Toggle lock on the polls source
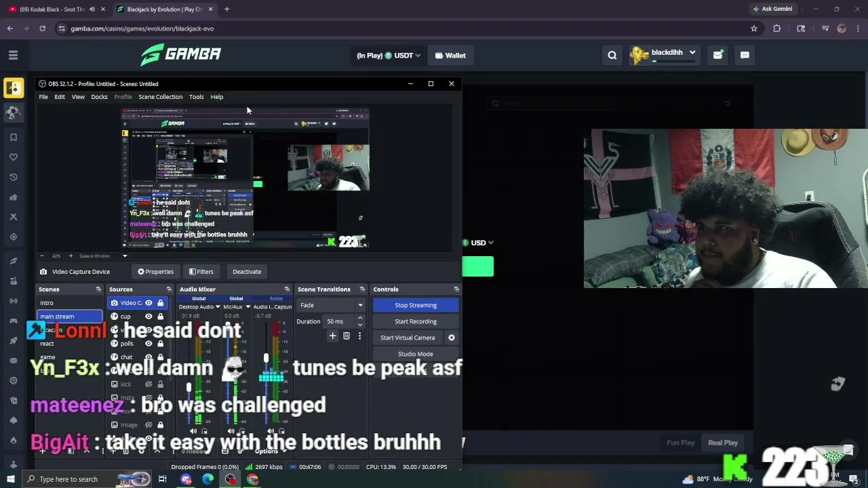The height and width of the screenshot is (488, 868). point(160,344)
